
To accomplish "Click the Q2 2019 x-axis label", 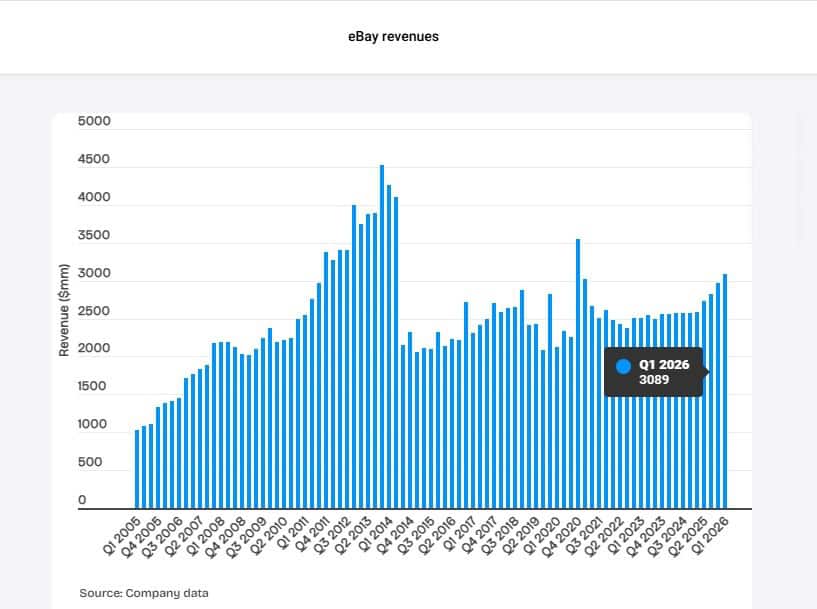I will [x=521, y=537].
